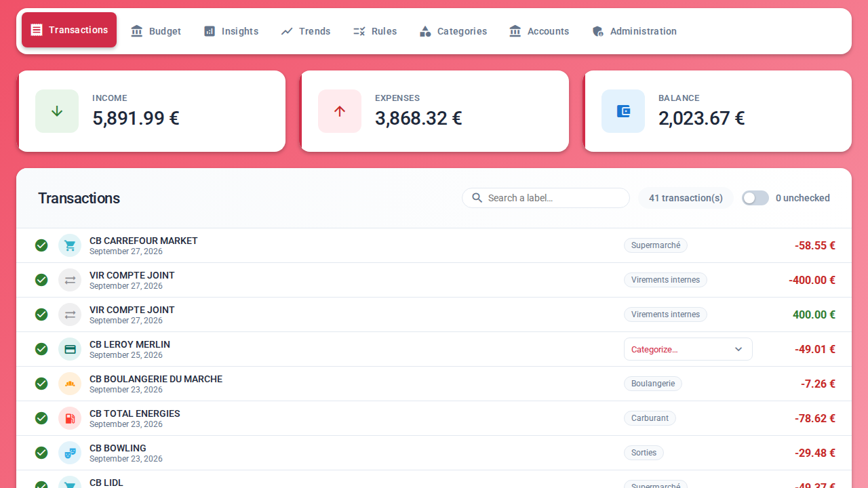Image resolution: width=868 pixels, height=488 pixels.
Task: Open the Administration tab
Action: (634, 31)
